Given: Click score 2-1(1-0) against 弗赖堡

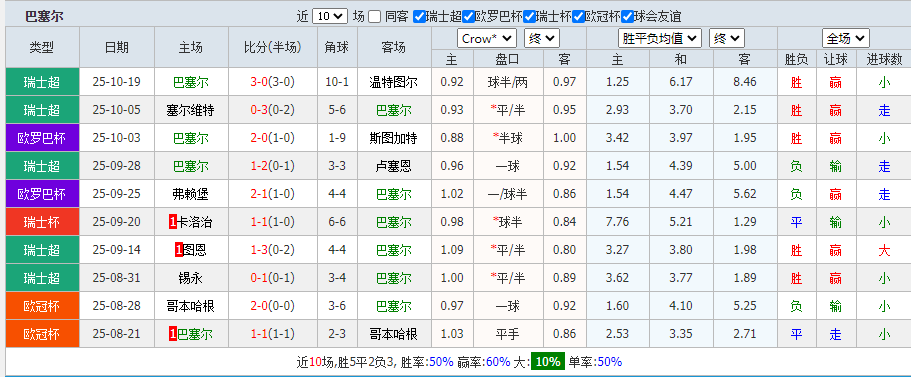Looking at the screenshot, I should pyautogui.click(x=272, y=194).
